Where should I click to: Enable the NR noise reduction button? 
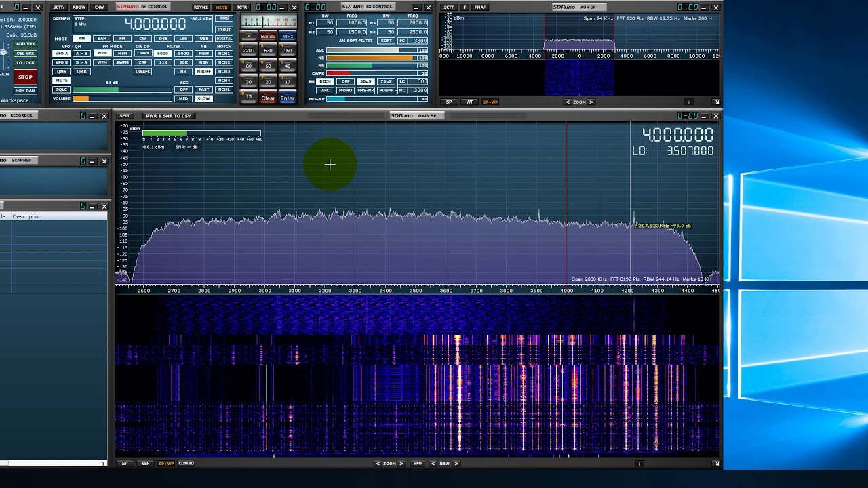click(x=183, y=71)
